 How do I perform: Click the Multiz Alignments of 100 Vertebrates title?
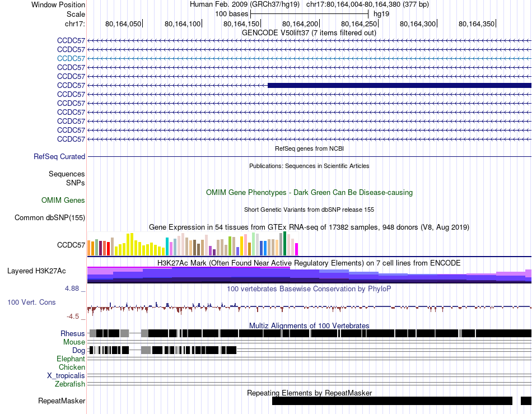click(x=309, y=326)
